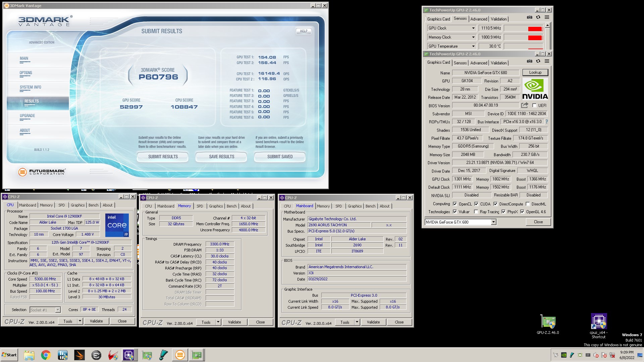Click the HELP button in 3DMark Vantage
The width and height of the screenshot is (644, 362).
[x=304, y=31]
